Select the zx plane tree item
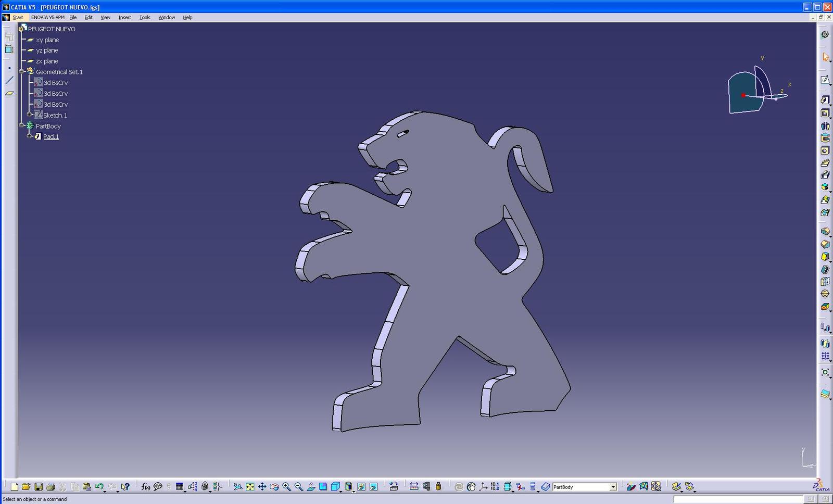This screenshot has height=504, width=833. pos(47,61)
